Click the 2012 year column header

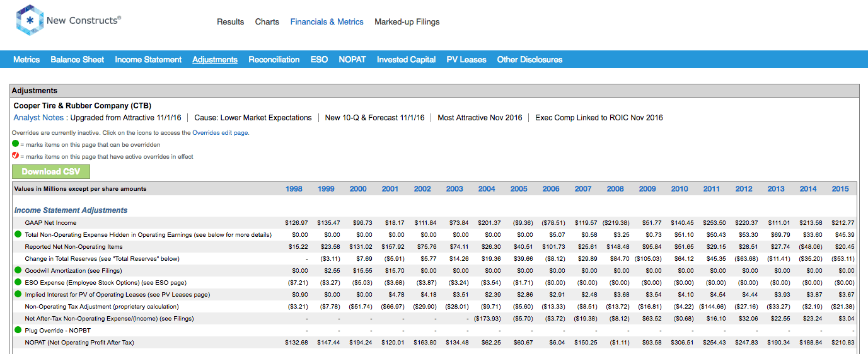(x=744, y=189)
